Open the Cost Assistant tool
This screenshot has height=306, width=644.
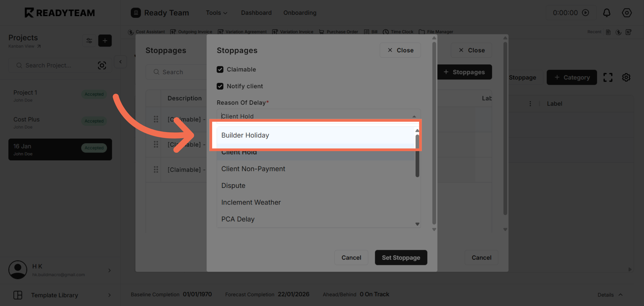tap(150, 32)
